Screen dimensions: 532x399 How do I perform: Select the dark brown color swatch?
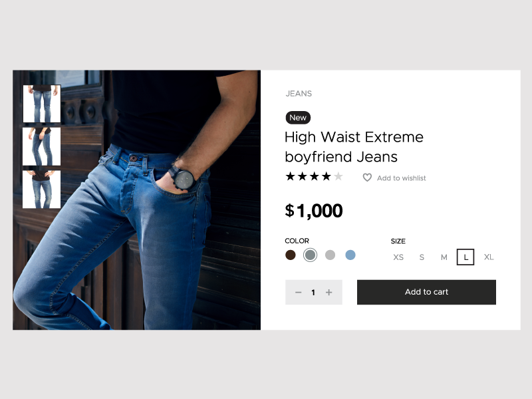tap(291, 255)
